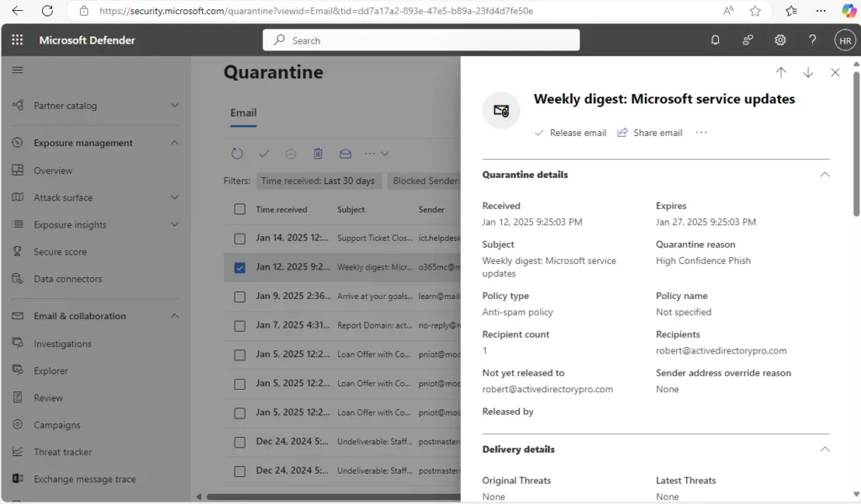Image resolution: width=861 pixels, height=504 pixels.
Task: Toggle select all messages checkbox
Action: [x=240, y=209]
